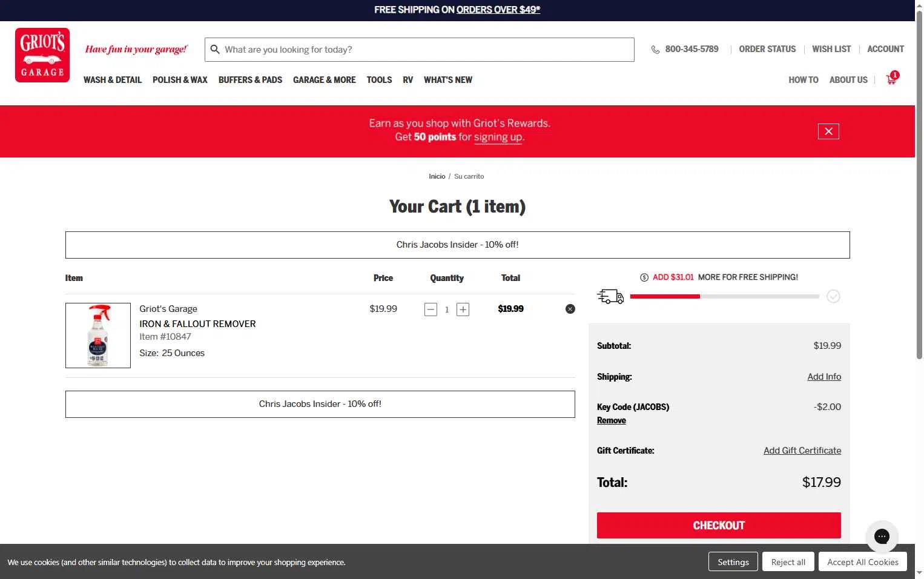Viewport: 924px width, 579px height.
Task: Decrease quantity with the minus button
Action: [431, 309]
